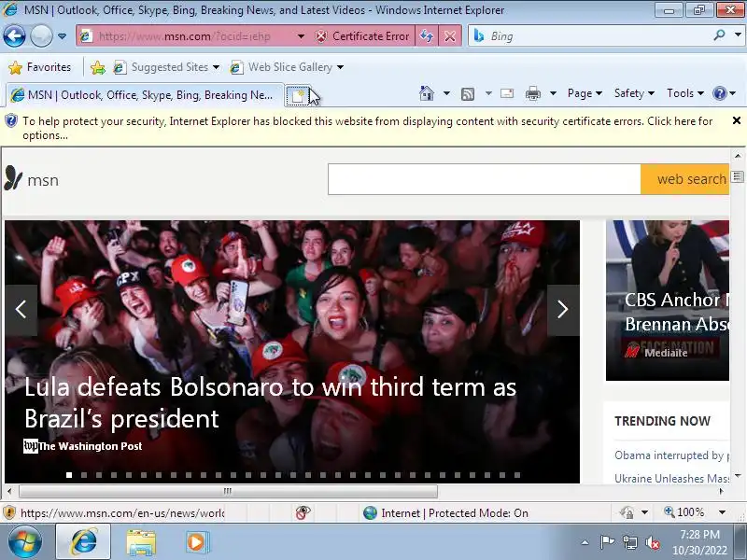Open the Safety menu
This screenshot has width=747, height=560.
click(x=634, y=93)
